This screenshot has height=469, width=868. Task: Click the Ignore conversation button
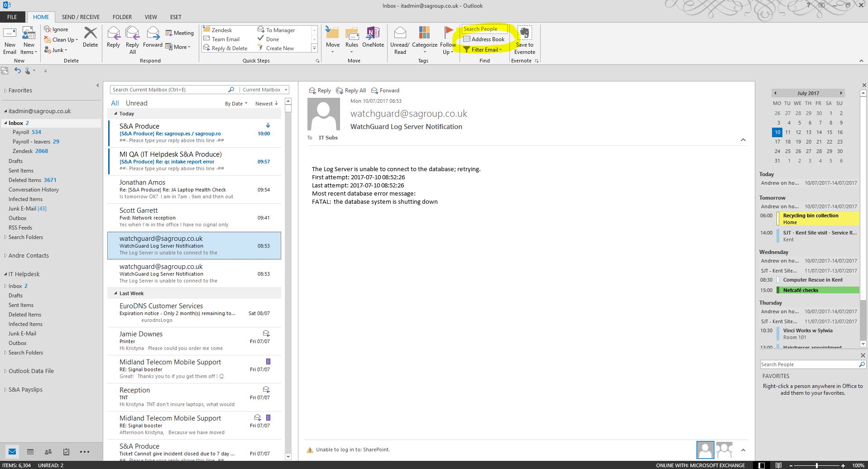tap(56, 29)
